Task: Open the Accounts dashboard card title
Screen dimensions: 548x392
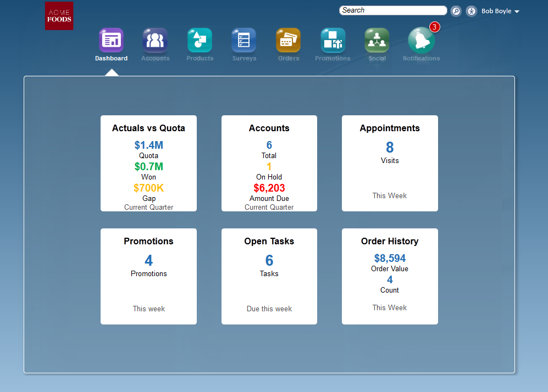Action: [269, 128]
